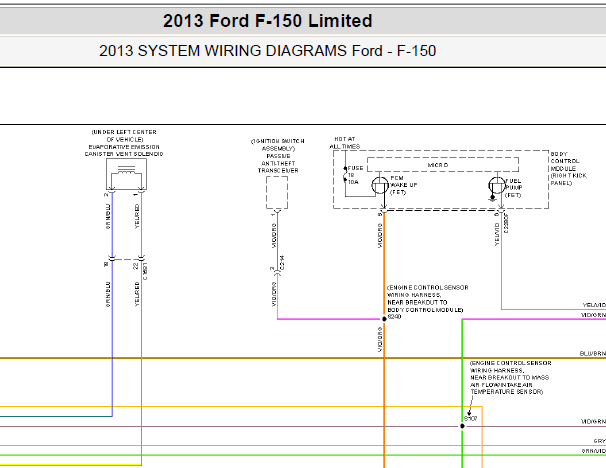Click the lower YEL/RED label below pin 22

pos(137,294)
